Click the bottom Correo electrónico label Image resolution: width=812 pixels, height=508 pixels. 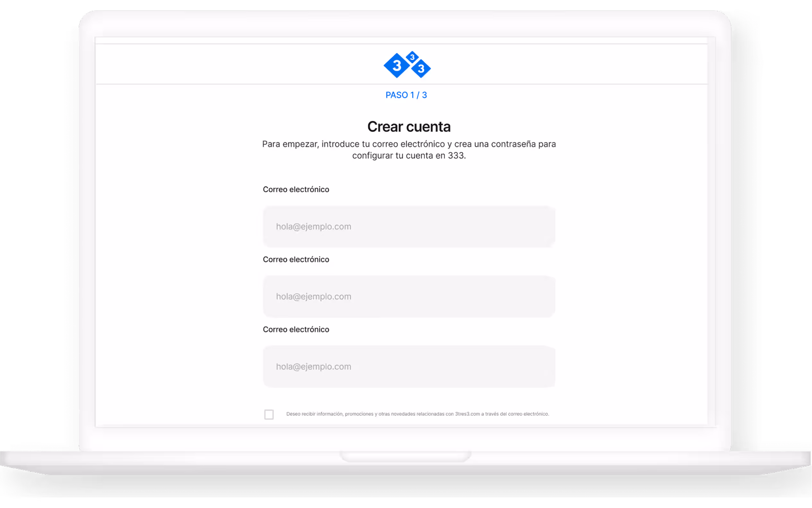click(296, 330)
